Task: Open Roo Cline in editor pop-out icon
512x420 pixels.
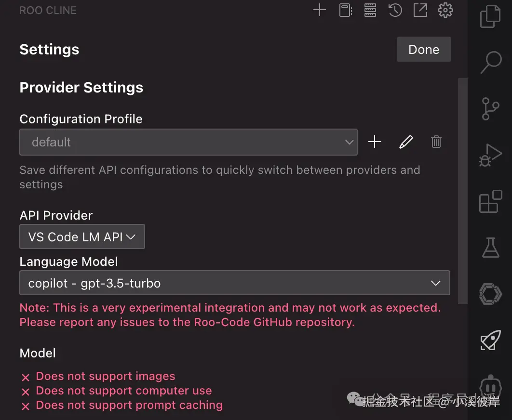Action: pyautogui.click(x=420, y=10)
